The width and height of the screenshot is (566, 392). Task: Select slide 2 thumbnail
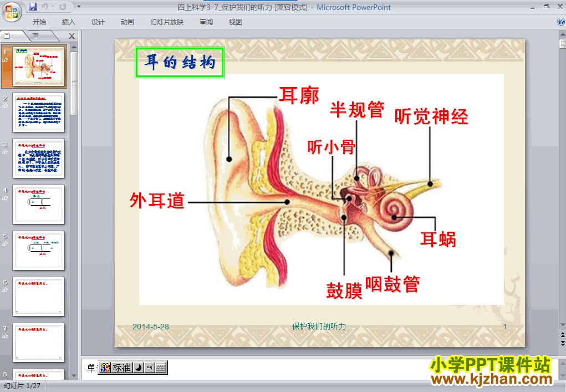click(39, 112)
